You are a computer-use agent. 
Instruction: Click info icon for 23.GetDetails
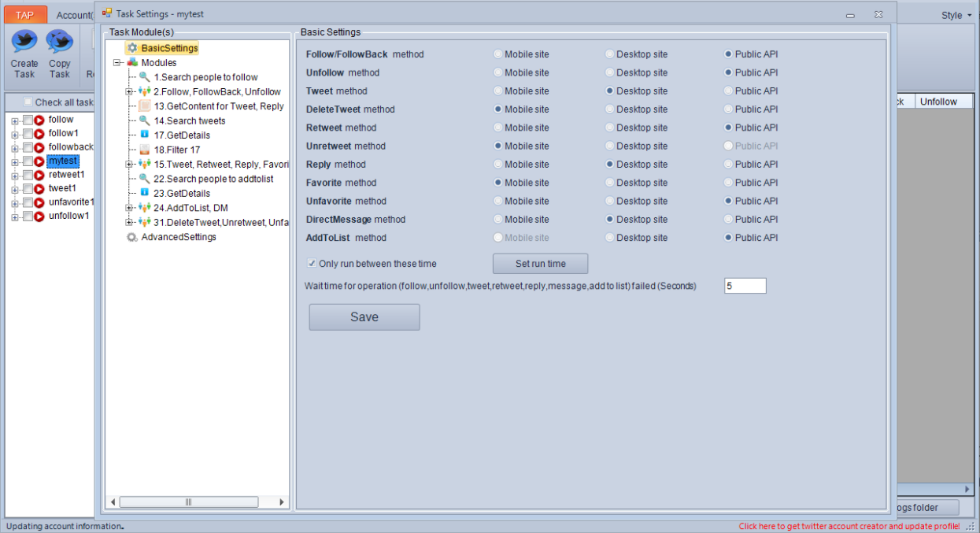point(145,193)
